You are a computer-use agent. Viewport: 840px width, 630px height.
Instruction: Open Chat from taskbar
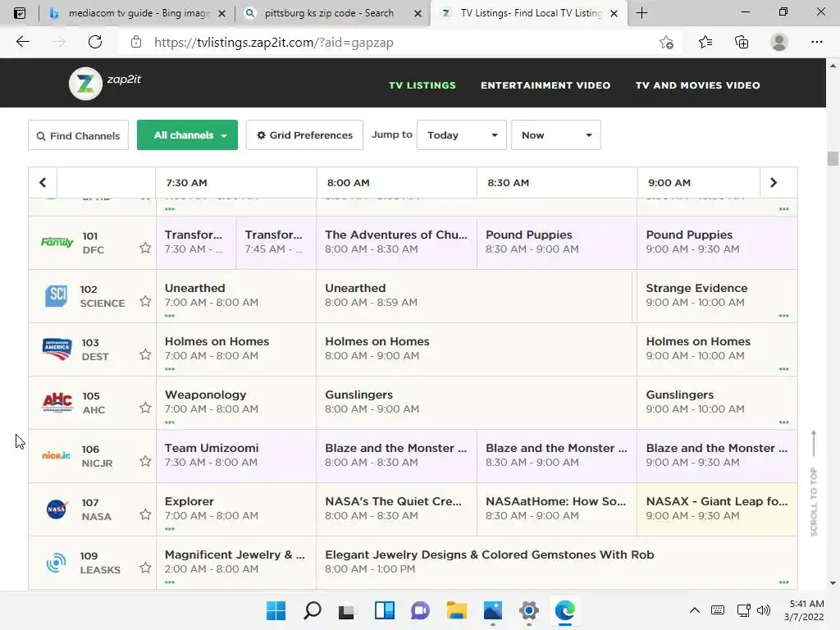click(x=421, y=610)
